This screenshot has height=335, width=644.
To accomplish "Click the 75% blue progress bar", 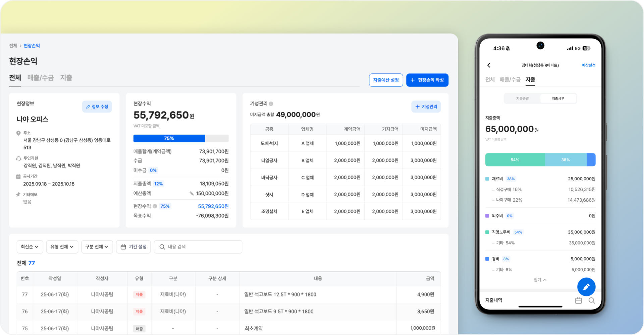I will click(x=169, y=138).
